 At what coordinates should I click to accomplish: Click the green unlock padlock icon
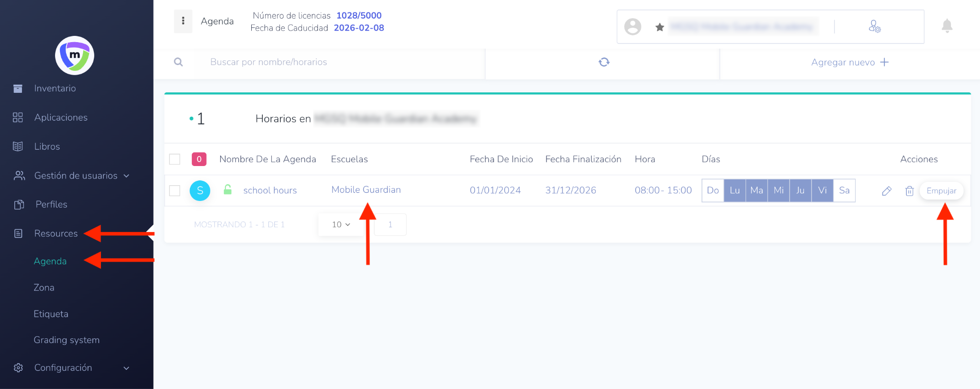pyautogui.click(x=228, y=190)
